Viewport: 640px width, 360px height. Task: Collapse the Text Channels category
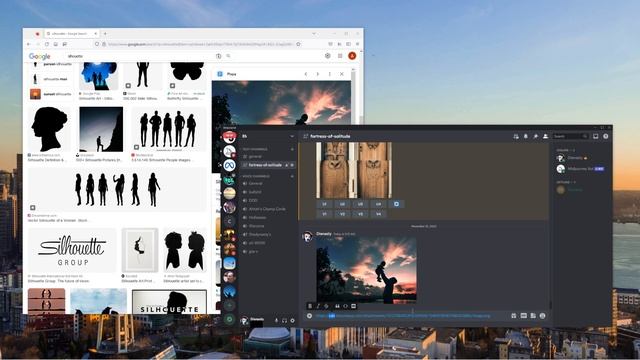255,149
